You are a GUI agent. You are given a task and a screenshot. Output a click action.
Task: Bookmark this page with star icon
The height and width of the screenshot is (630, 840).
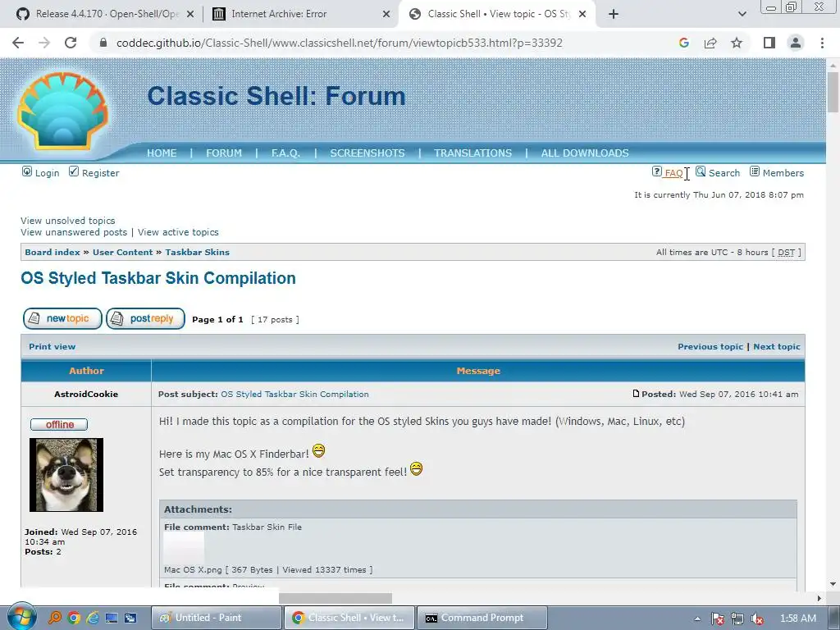(x=737, y=43)
